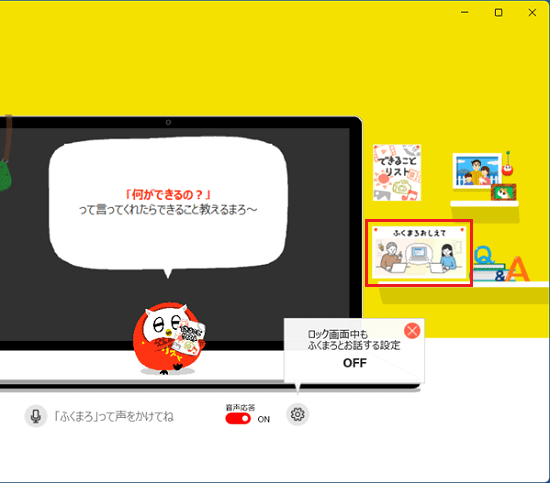Open settings with the gear icon
This screenshot has height=483, width=550.
(x=297, y=414)
